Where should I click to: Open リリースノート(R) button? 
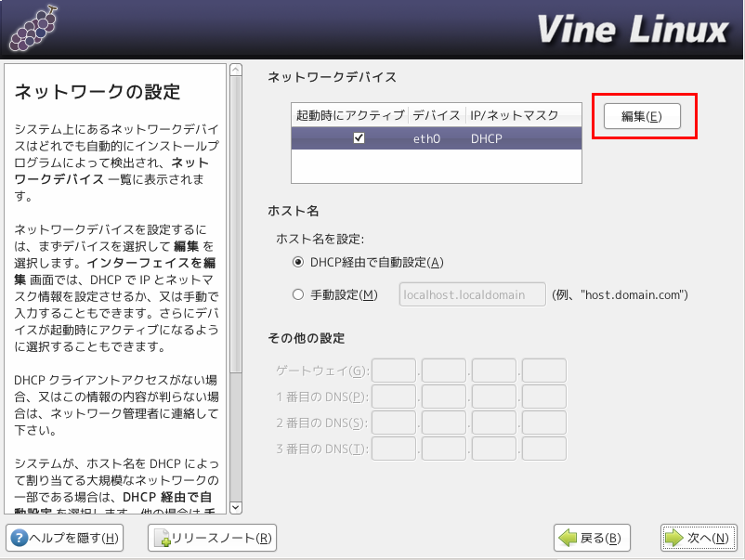coord(212,538)
